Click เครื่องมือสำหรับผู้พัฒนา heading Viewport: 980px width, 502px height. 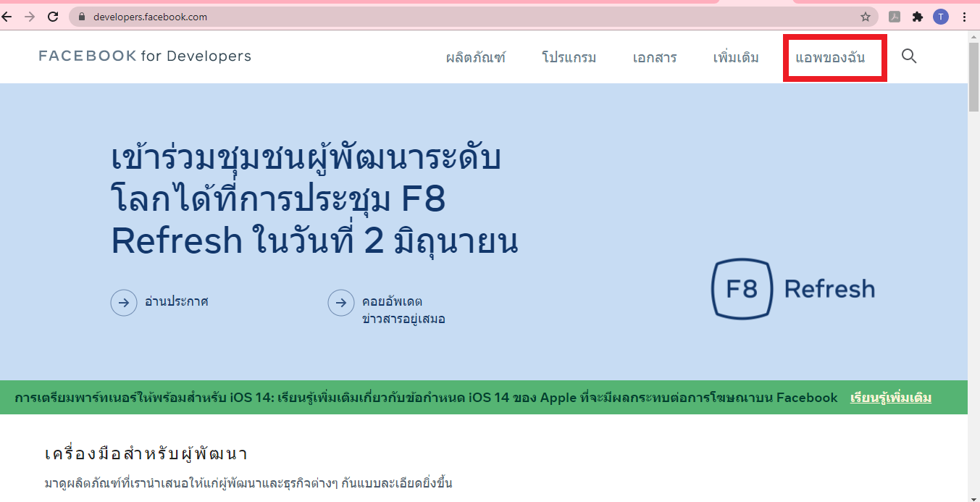(x=146, y=454)
